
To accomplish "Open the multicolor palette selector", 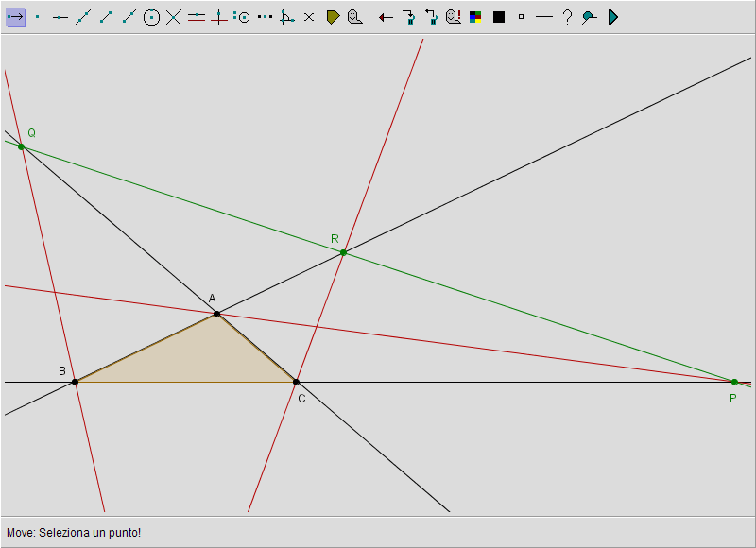I will pos(476,17).
